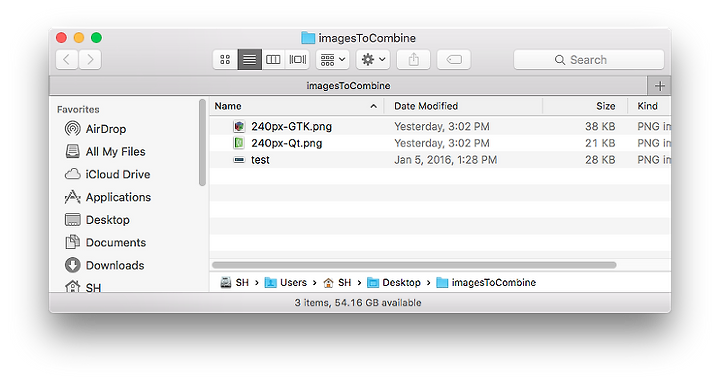Click imagesToCombine in the path bar

pos(486,282)
